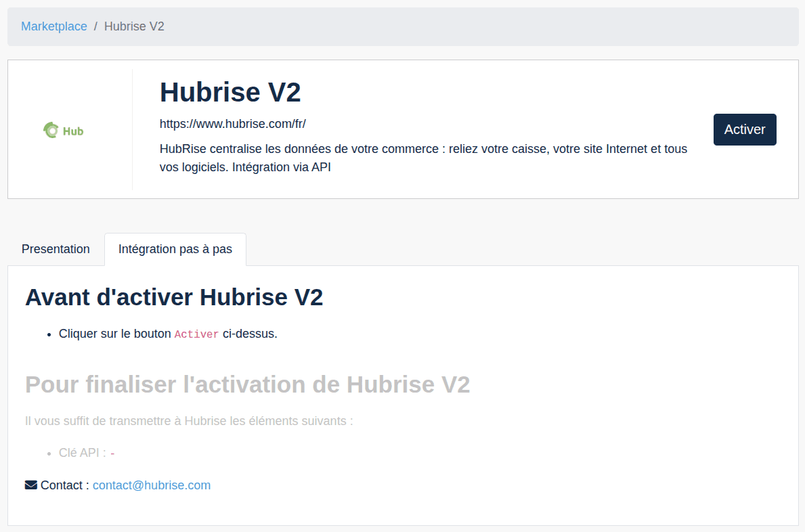Click the HubRise description paragraph
The width and height of the screenshot is (805, 532).
[423, 158]
